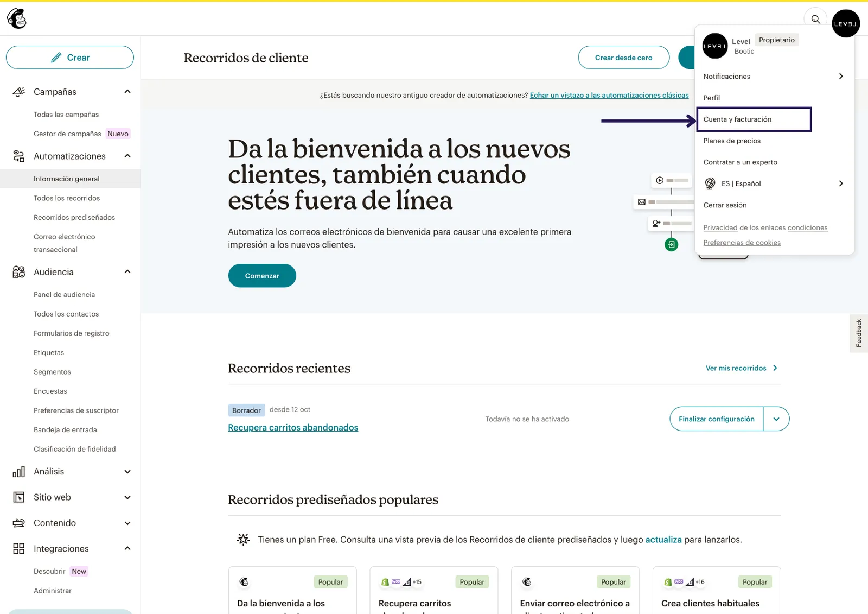Image resolution: width=868 pixels, height=614 pixels.
Task: Collapse the Campañas section
Action: (127, 92)
